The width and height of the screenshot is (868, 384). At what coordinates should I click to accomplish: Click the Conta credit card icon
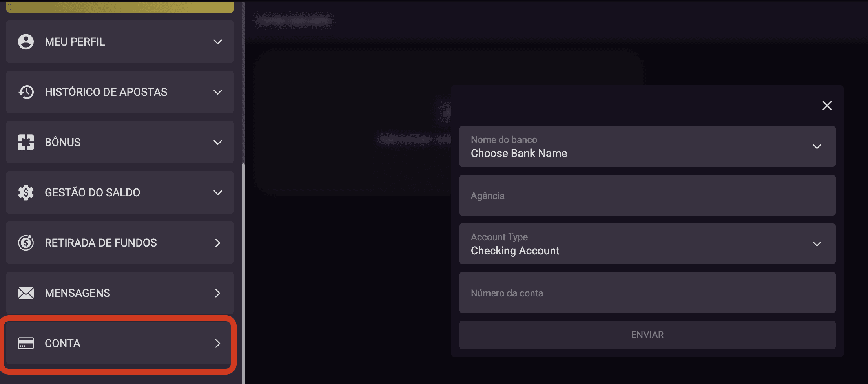(x=26, y=343)
